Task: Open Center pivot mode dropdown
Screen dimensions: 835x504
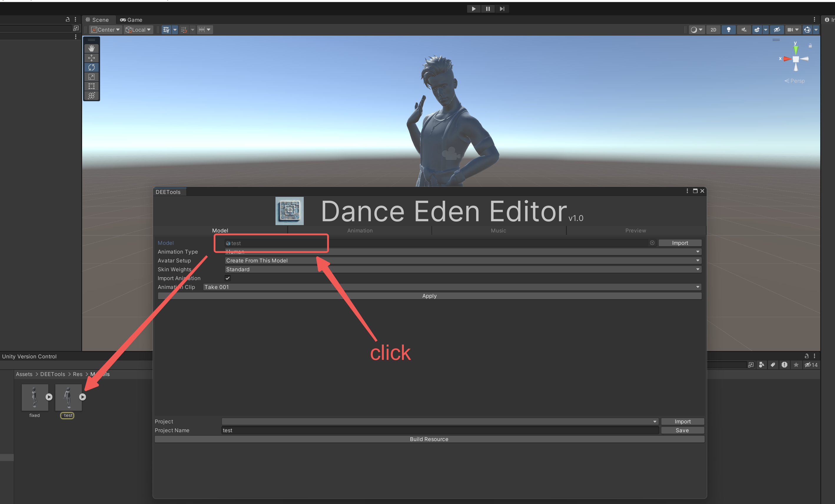Action: point(105,30)
